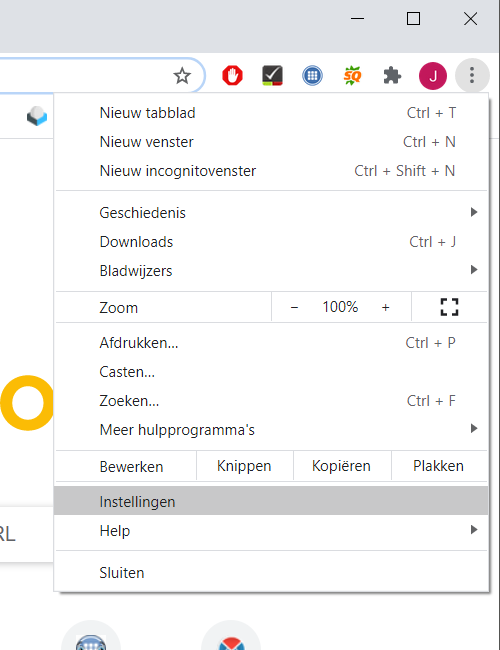Image resolution: width=500 pixels, height=650 pixels.
Task: Open Instellingen from the menu
Action: pos(272,501)
